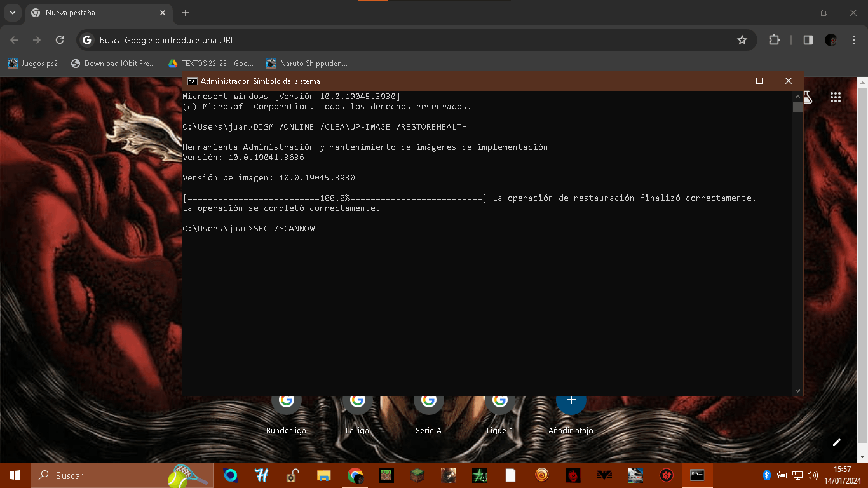
Task: Open a new tab with the plus button
Action: coord(186,13)
